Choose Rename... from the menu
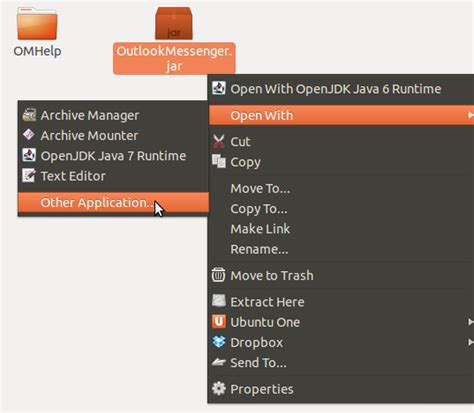This screenshot has width=474, height=413. [x=342, y=249]
